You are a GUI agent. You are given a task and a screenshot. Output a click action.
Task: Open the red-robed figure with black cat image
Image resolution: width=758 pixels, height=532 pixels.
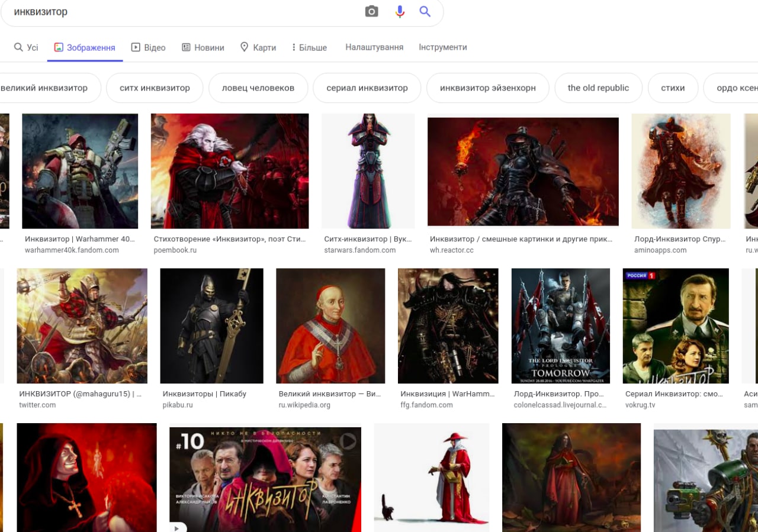pos(432,477)
